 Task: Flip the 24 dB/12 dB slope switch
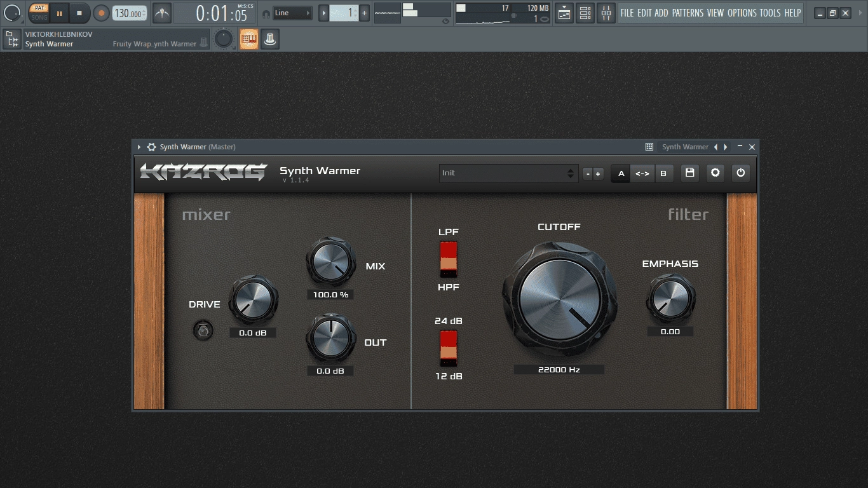coord(449,348)
